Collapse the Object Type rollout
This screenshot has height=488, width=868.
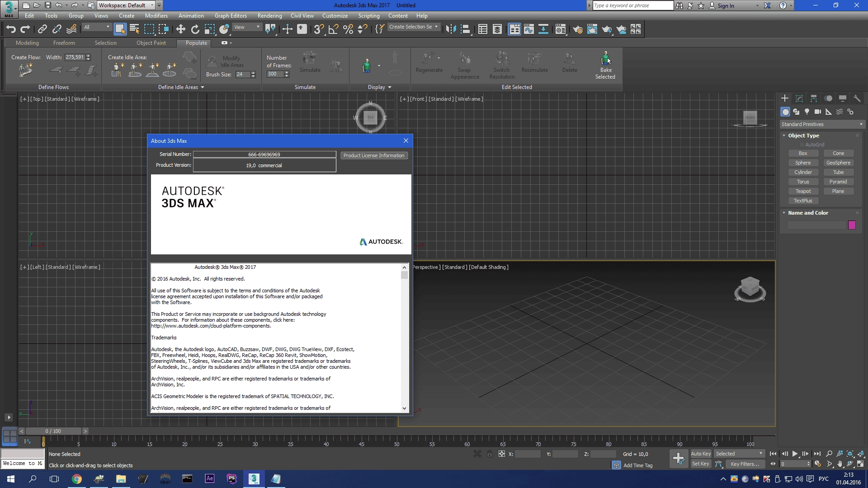pos(784,136)
